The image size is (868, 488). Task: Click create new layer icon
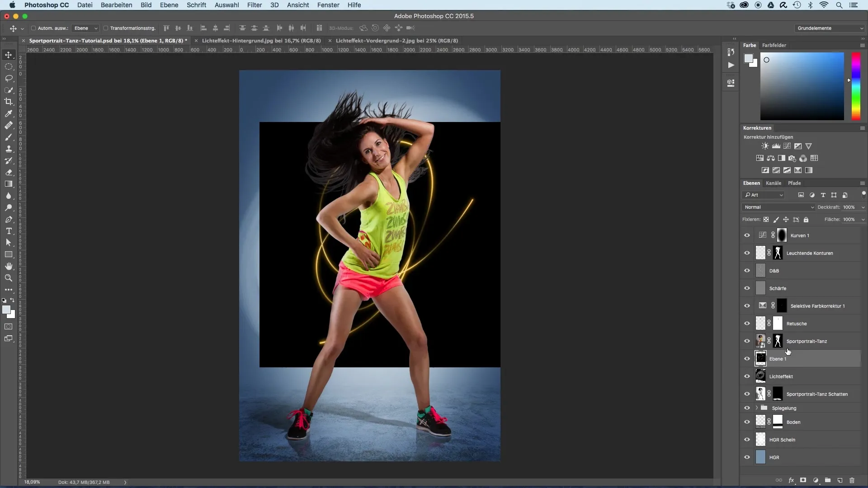840,480
